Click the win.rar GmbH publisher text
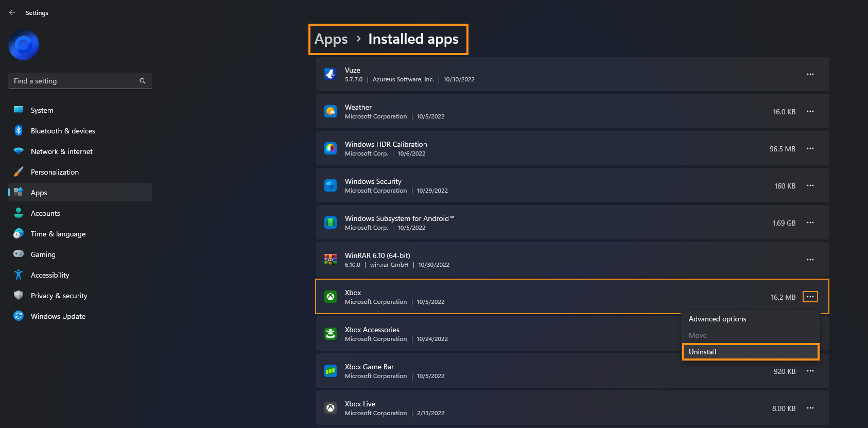 (389, 265)
